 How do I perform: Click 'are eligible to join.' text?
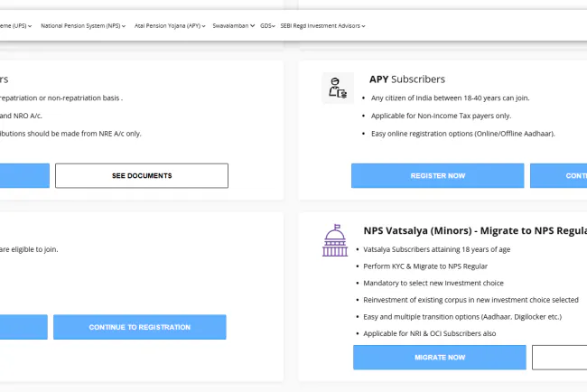coord(29,249)
